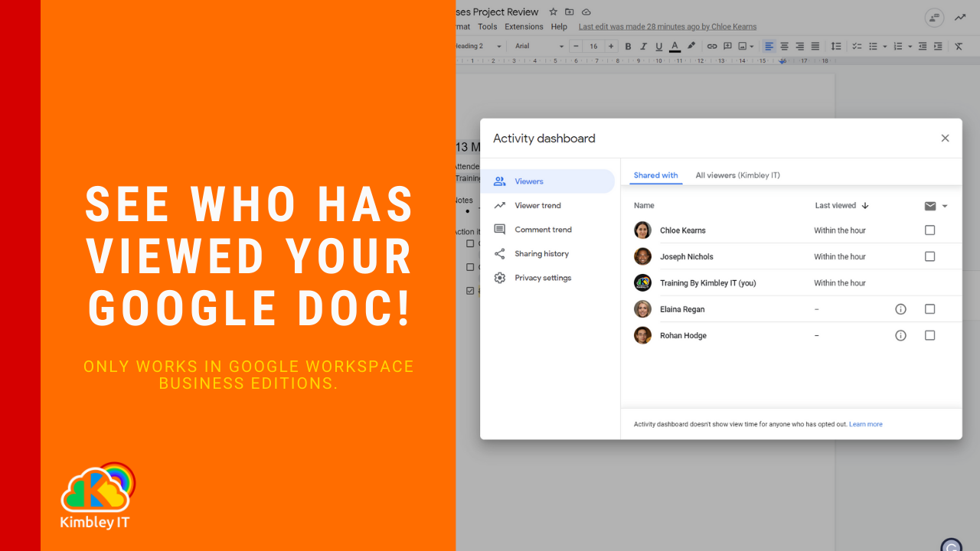
Task: Check the box for Rohan Hodge
Action: [x=930, y=335]
